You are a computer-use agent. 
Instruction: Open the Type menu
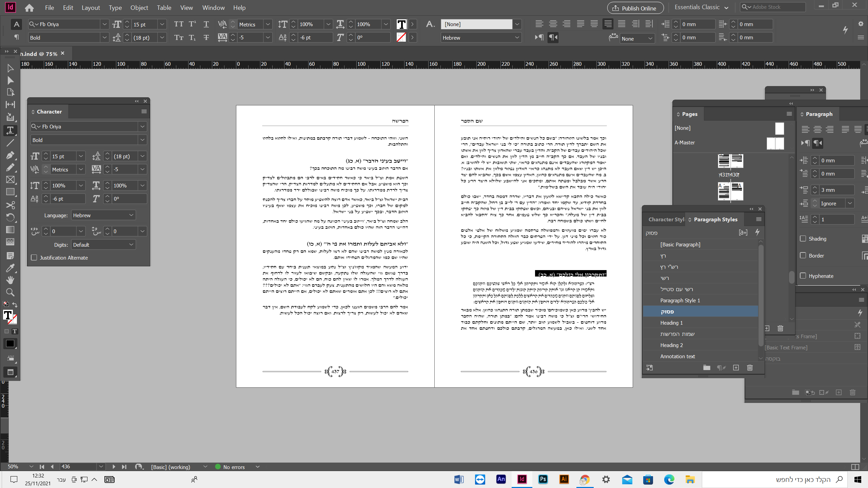click(x=115, y=7)
